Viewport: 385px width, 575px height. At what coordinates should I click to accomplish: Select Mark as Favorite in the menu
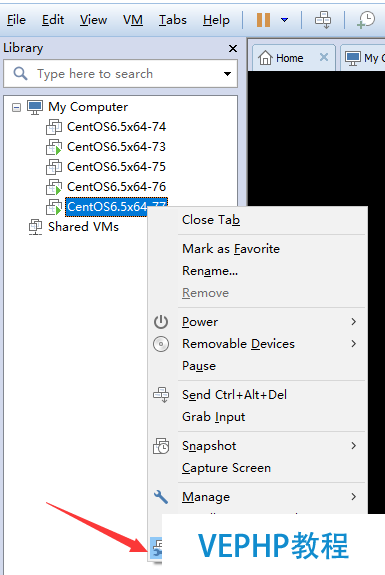point(231,249)
